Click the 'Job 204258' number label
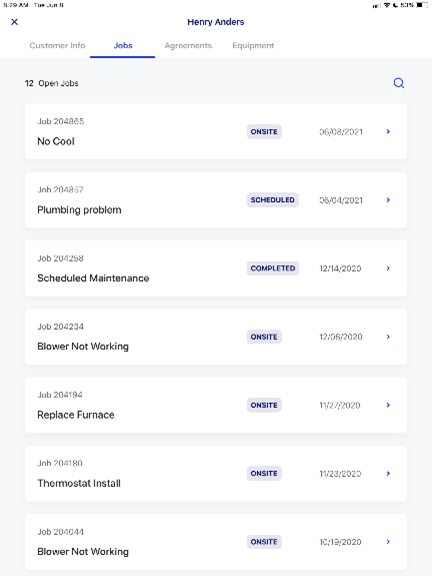 [x=60, y=258]
